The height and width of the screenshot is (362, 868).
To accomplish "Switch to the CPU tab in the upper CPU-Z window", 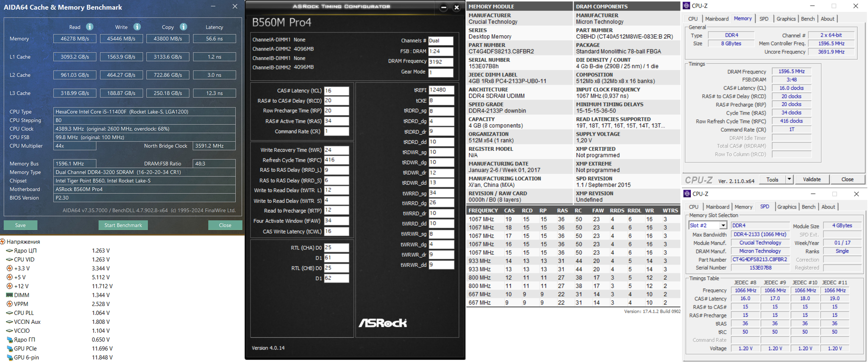I will click(x=693, y=19).
